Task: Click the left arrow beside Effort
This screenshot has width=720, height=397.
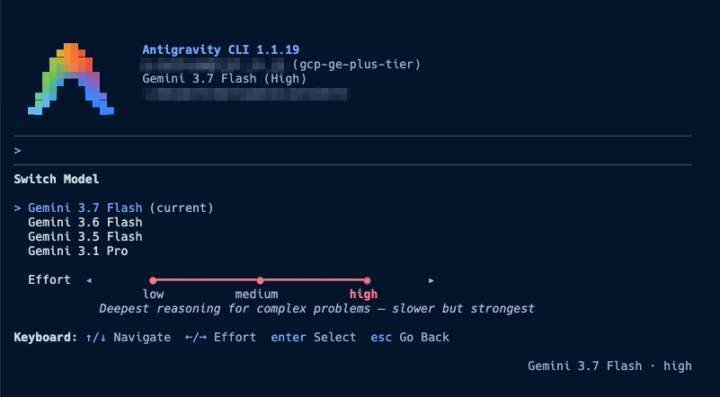Action: tap(89, 280)
